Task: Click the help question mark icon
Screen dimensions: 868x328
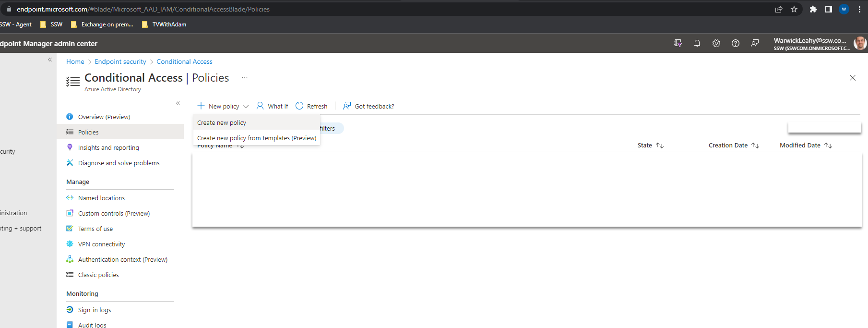Action: pyautogui.click(x=735, y=43)
